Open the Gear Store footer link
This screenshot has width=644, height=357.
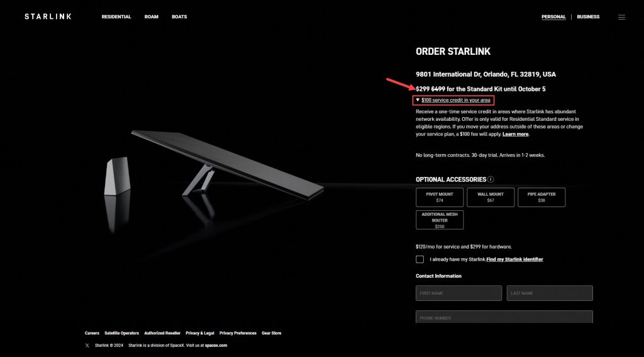[272, 333]
